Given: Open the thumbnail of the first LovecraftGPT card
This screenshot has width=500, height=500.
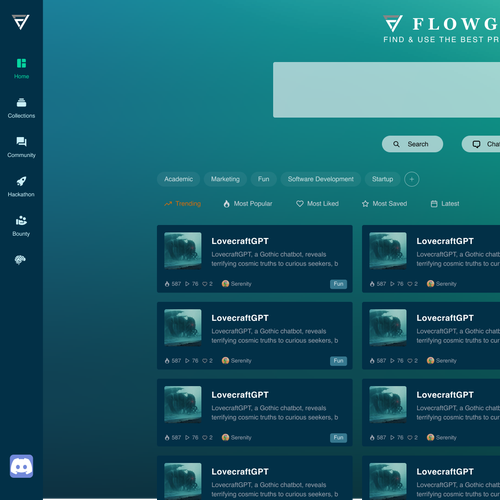Looking at the screenshot, I should point(183,251).
